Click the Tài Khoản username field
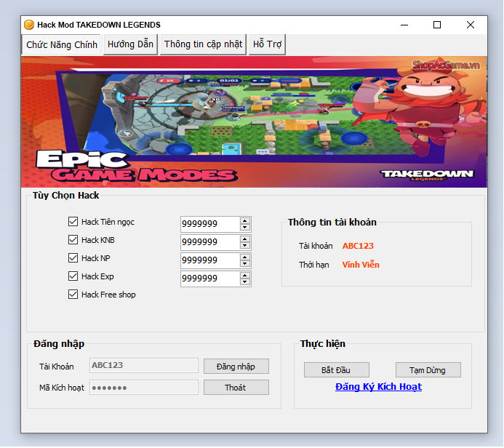 (x=144, y=366)
